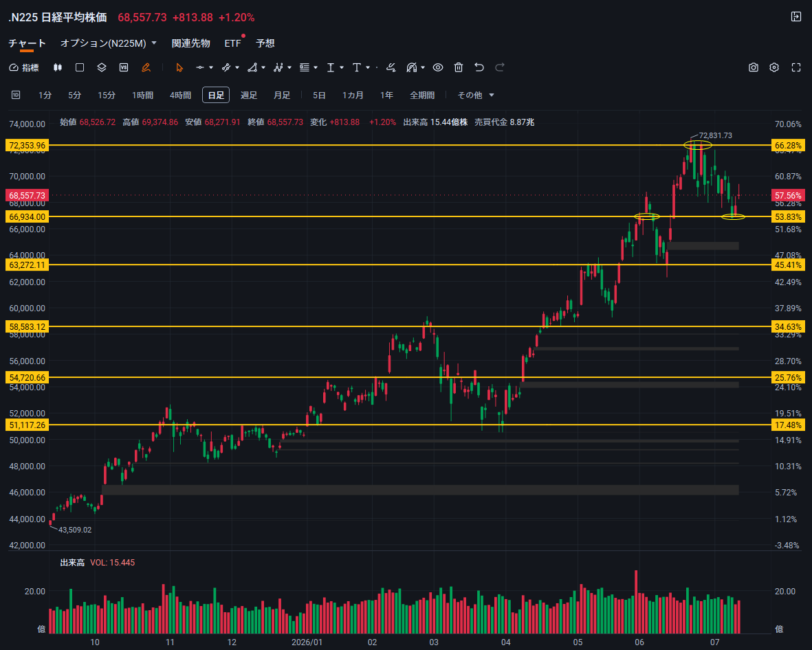The width and height of the screenshot is (812, 650).
Task: Click the square outline toolbar icon
Action: (x=80, y=67)
